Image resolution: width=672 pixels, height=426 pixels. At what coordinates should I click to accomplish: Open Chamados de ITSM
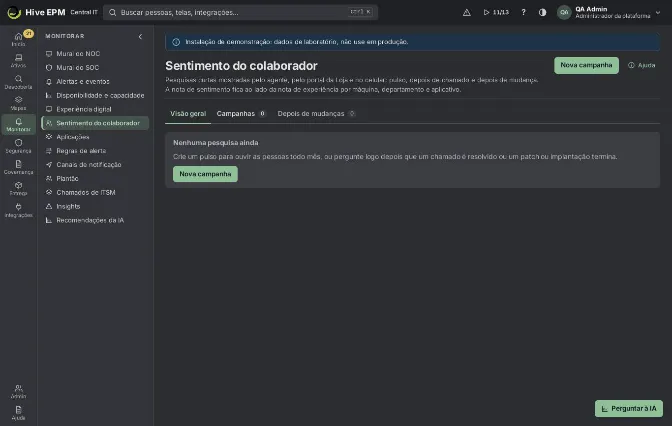(95, 192)
